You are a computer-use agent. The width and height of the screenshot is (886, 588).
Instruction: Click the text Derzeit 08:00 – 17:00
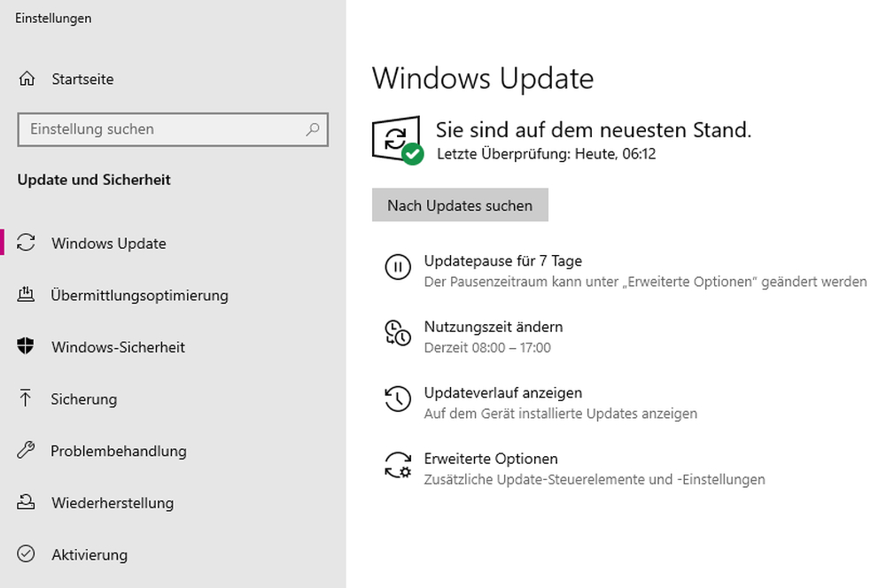(x=487, y=347)
